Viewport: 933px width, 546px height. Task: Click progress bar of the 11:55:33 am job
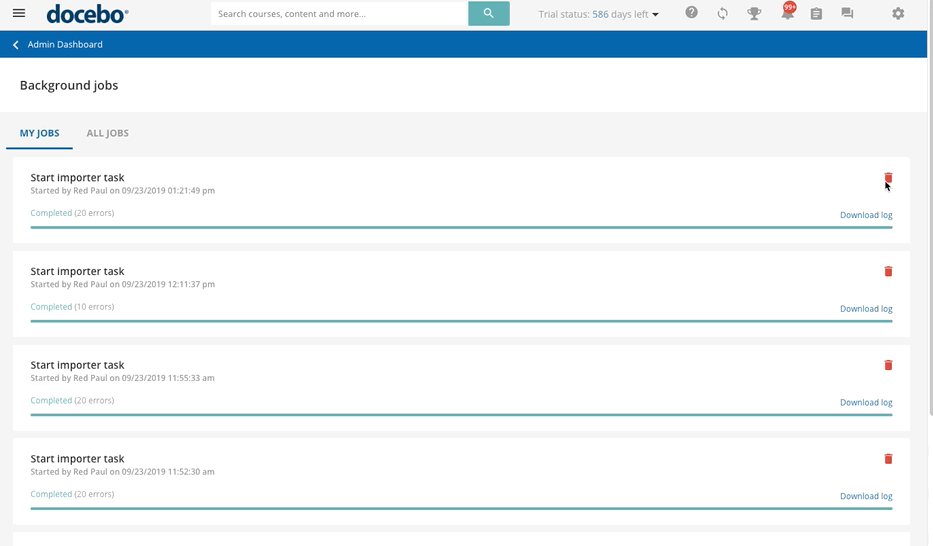pos(461,415)
